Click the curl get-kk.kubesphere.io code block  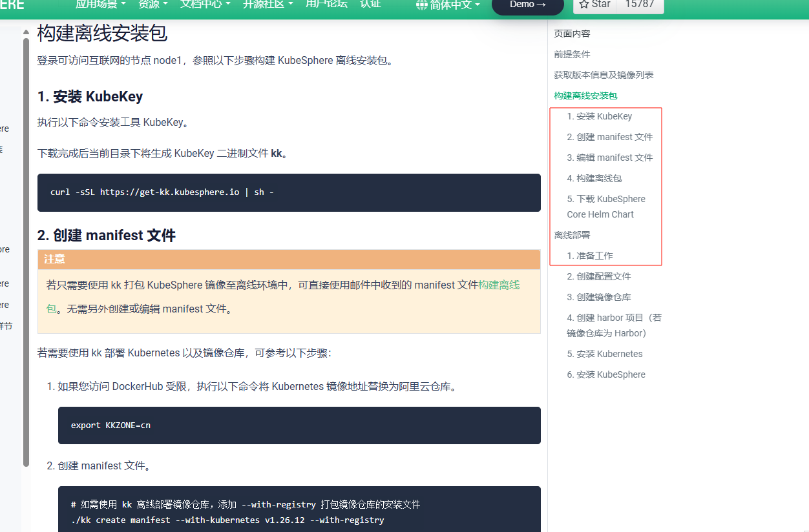click(x=289, y=192)
